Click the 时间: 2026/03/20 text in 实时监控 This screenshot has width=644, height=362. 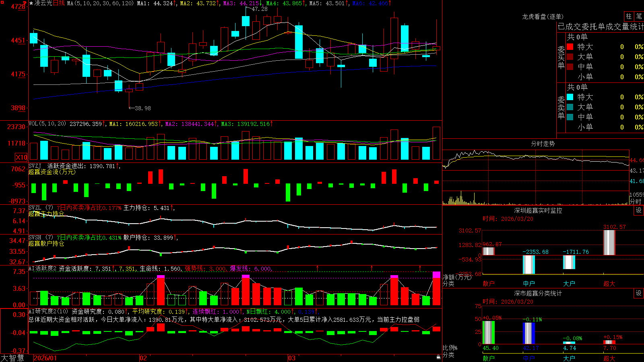point(508,219)
